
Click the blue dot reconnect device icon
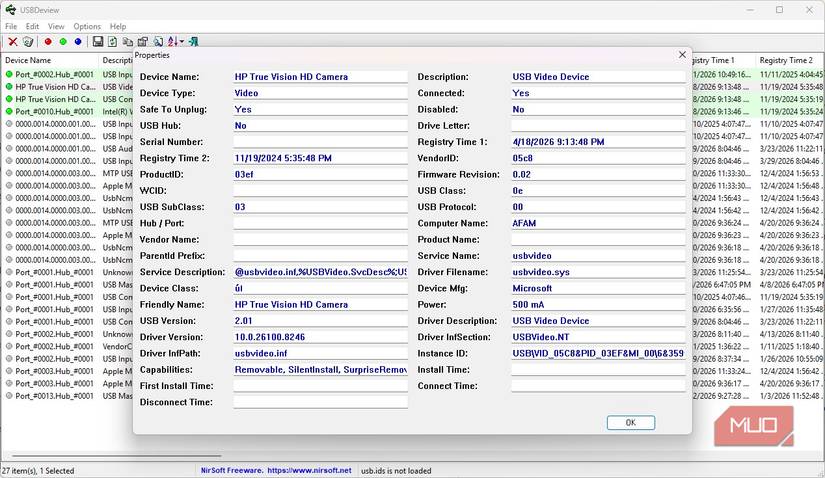pyautogui.click(x=78, y=42)
